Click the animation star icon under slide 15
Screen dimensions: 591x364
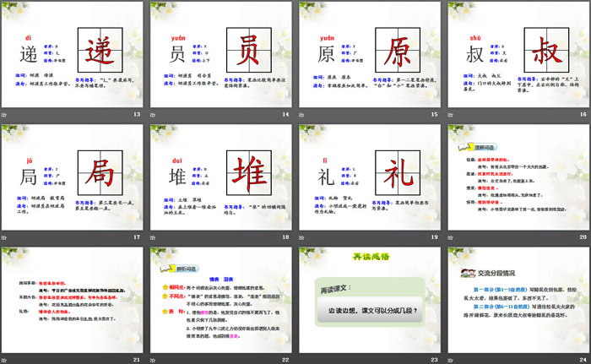click(x=301, y=115)
